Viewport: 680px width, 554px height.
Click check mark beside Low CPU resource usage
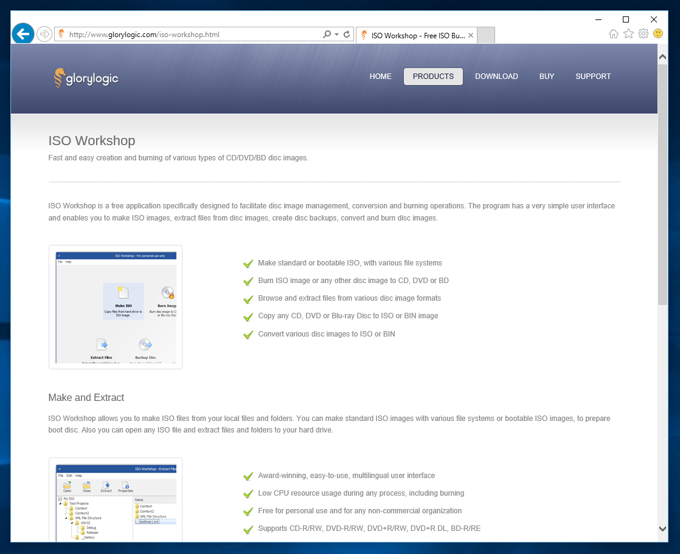pos(248,494)
